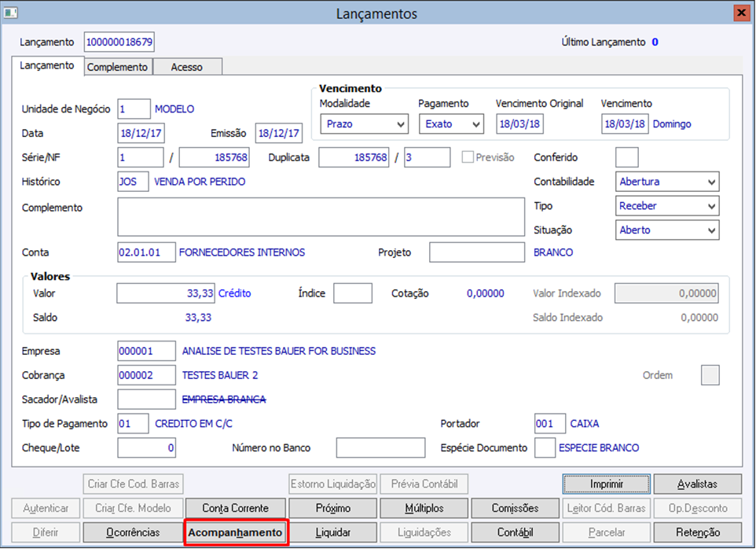
Task: Switch to the Complemento tab
Action: [x=118, y=67]
